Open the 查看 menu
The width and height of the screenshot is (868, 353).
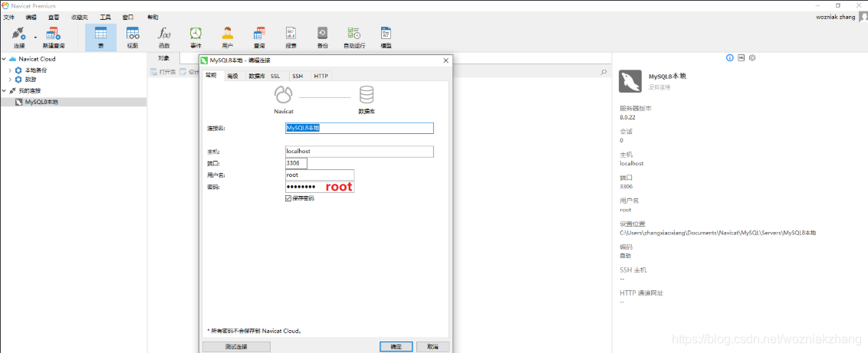coord(54,17)
